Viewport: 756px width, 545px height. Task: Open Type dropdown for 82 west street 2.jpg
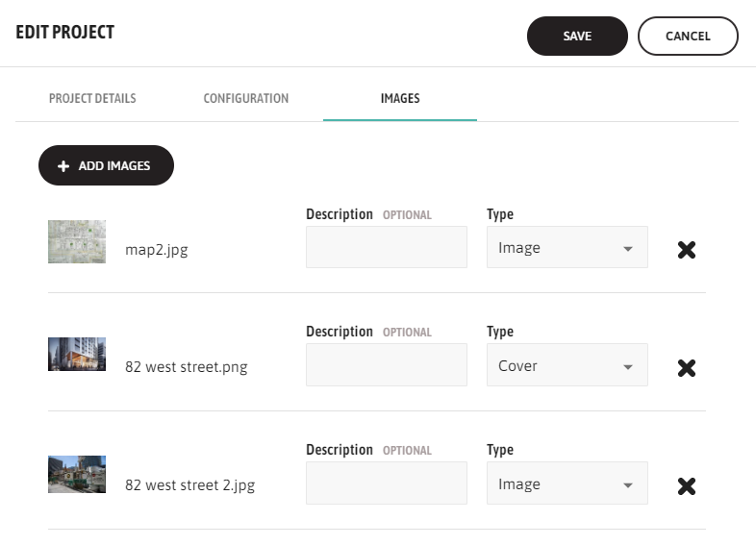567,484
